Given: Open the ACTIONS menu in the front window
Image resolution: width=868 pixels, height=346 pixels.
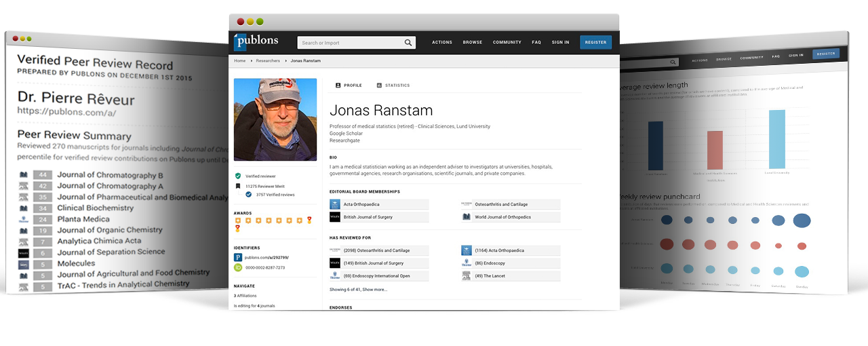Looking at the screenshot, I should pos(442,42).
